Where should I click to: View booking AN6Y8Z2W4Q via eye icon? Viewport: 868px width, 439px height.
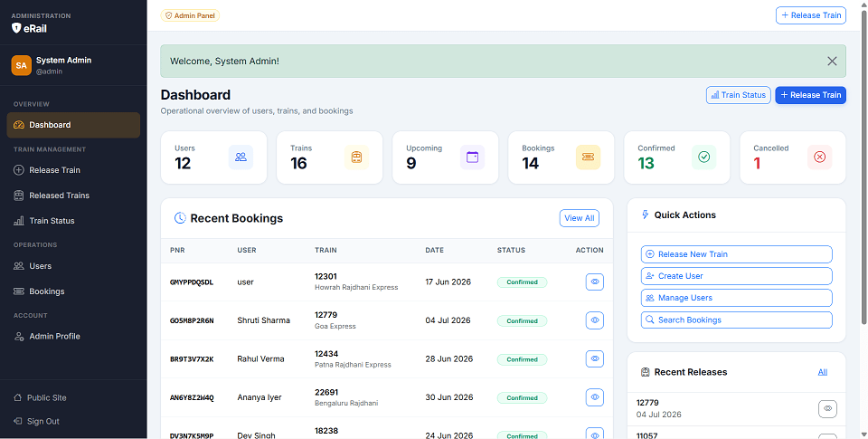click(x=595, y=397)
